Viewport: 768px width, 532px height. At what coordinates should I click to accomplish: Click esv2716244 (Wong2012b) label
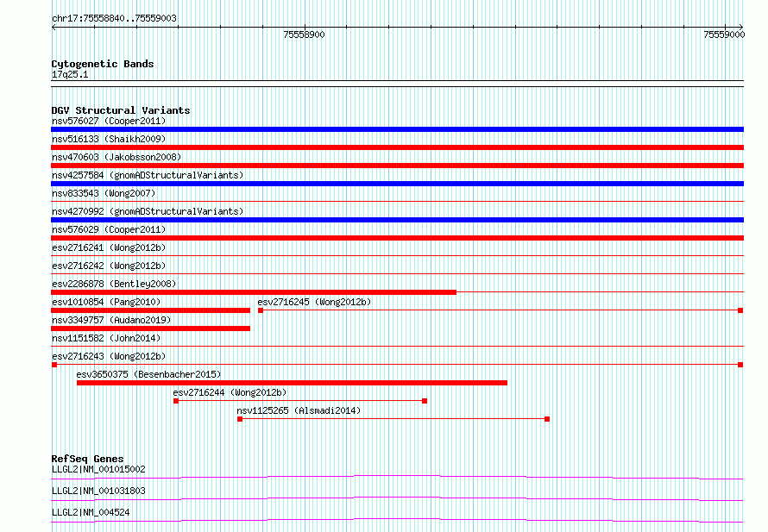[230, 392]
